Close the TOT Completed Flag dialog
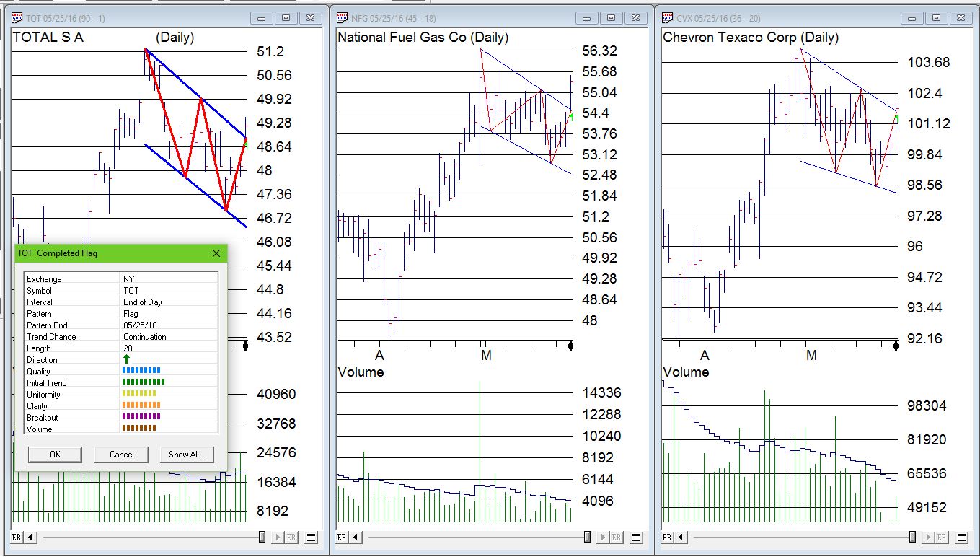 216,253
